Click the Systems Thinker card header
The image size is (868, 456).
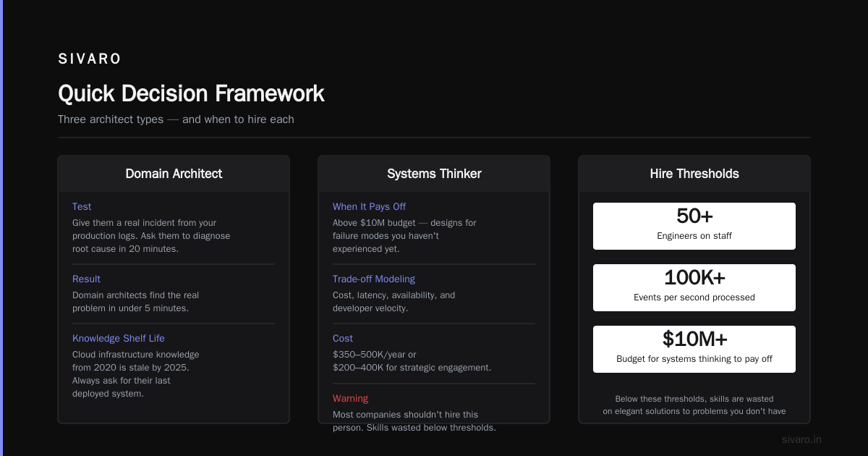(x=434, y=174)
